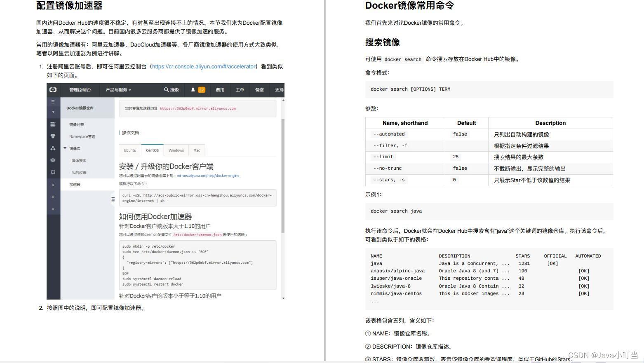Click the 搜索镜像 subheading

pyautogui.click(x=382, y=42)
